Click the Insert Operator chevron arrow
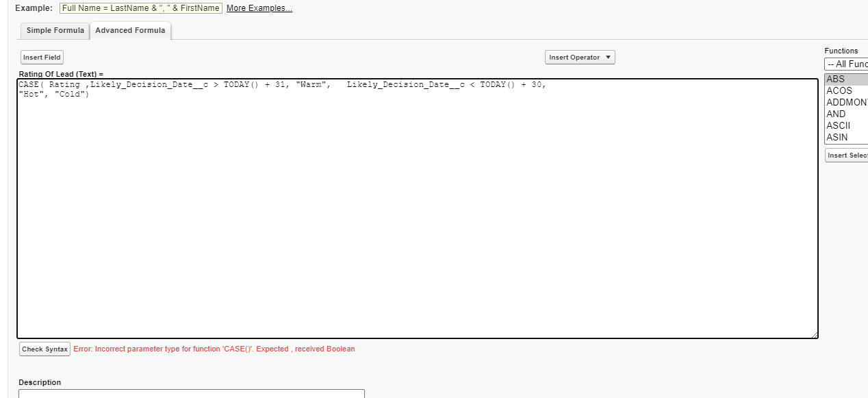868x398 pixels. tap(608, 58)
